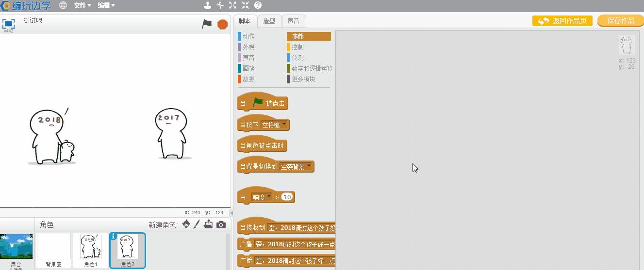This screenshot has width=644, height=270.
Task: Select the 角色2 sprite thumbnail
Action: coord(127,250)
